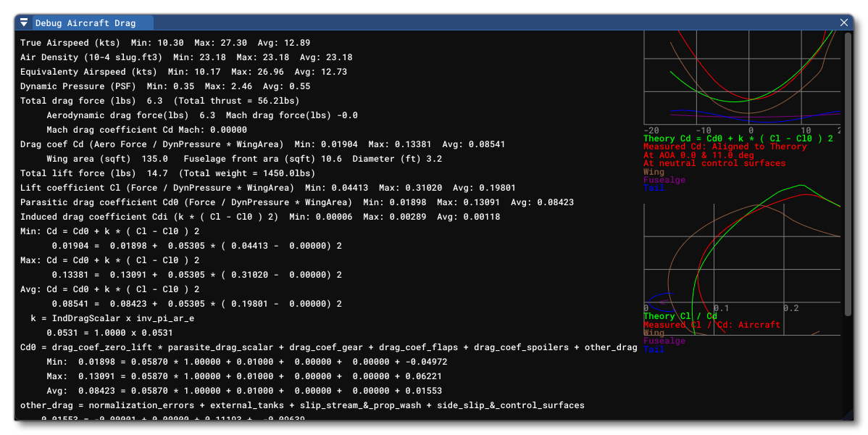Viewport: 868px width, 435px height.
Task: Collapse the Debug Aircraft Drag window
Action: (24, 23)
